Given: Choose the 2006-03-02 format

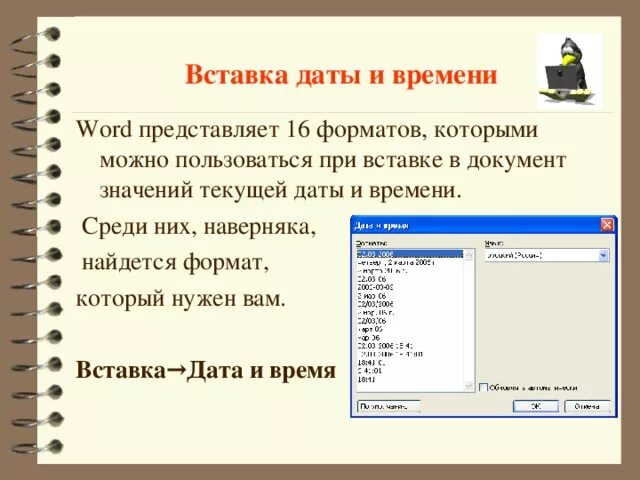Looking at the screenshot, I should pos(410,287).
